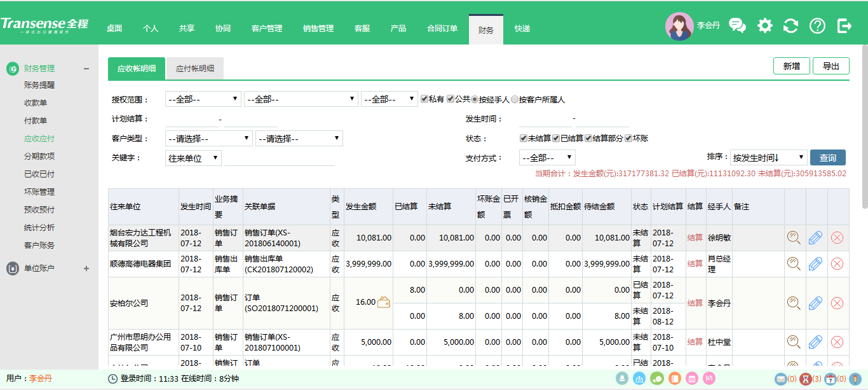Edit the 烟台宏力达工程机械 row with pencil
The width and height of the screenshot is (868, 390).
pyautogui.click(x=816, y=238)
